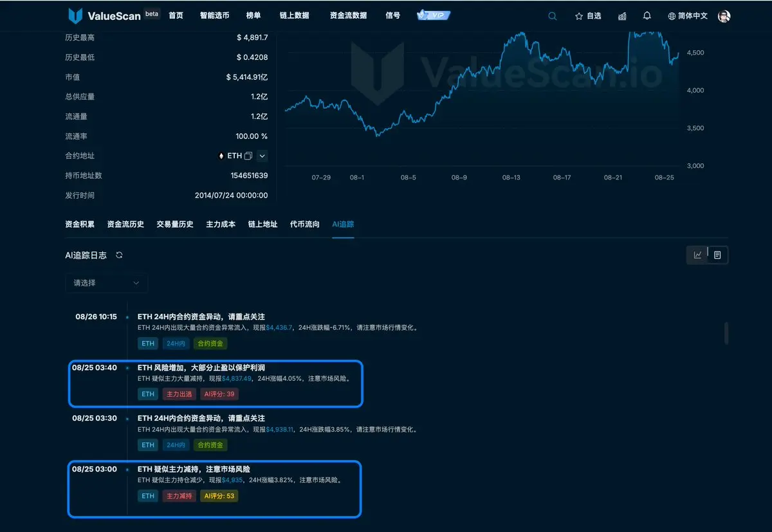772x532 pixels.
Task: Click ETH tag in 08/25 03:40 entry
Action: (148, 394)
